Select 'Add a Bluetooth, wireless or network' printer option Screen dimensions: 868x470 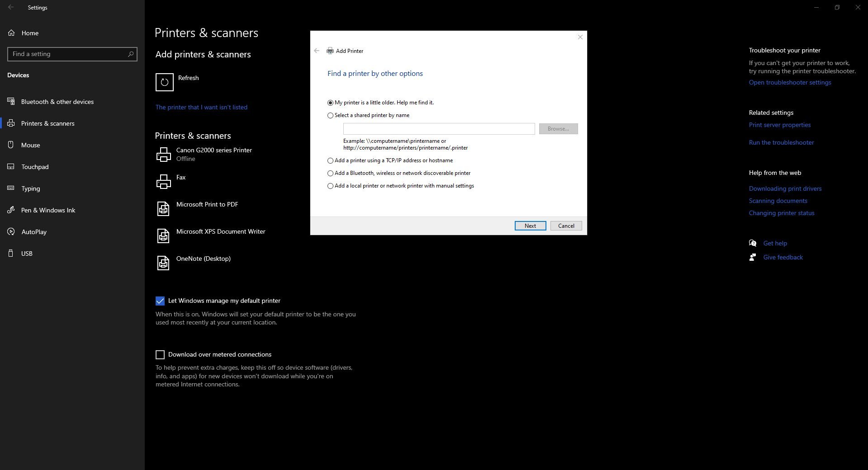330,174
